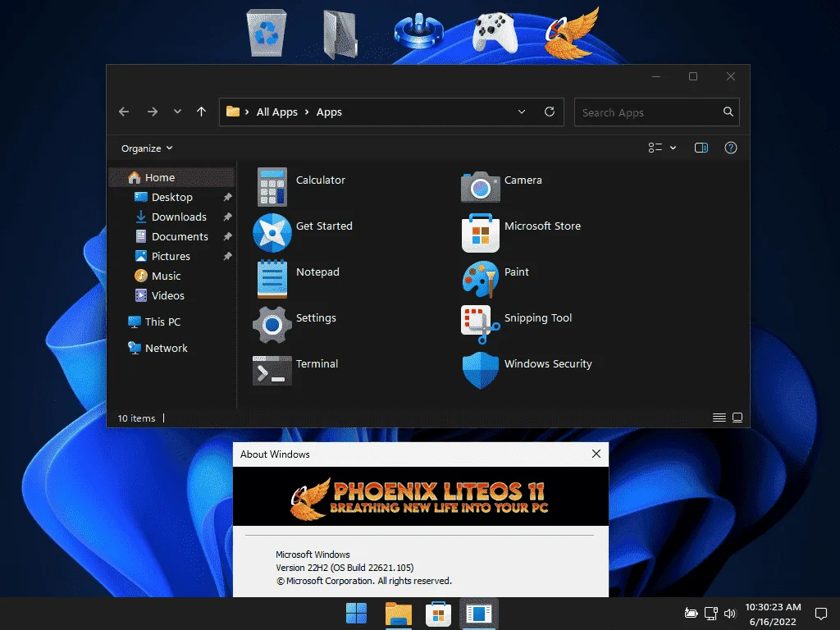
Task: Go back with the left arrow
Action: pyautogui.click(x=125, y=112)
